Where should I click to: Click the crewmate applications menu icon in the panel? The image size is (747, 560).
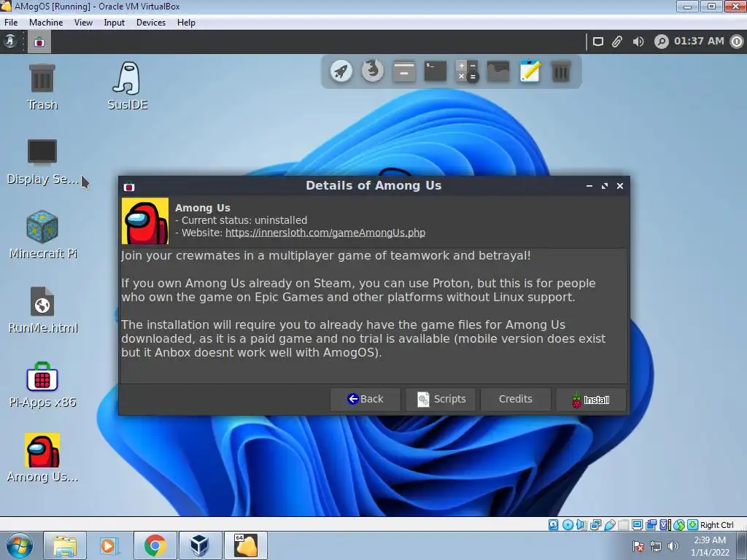(10, 42)
